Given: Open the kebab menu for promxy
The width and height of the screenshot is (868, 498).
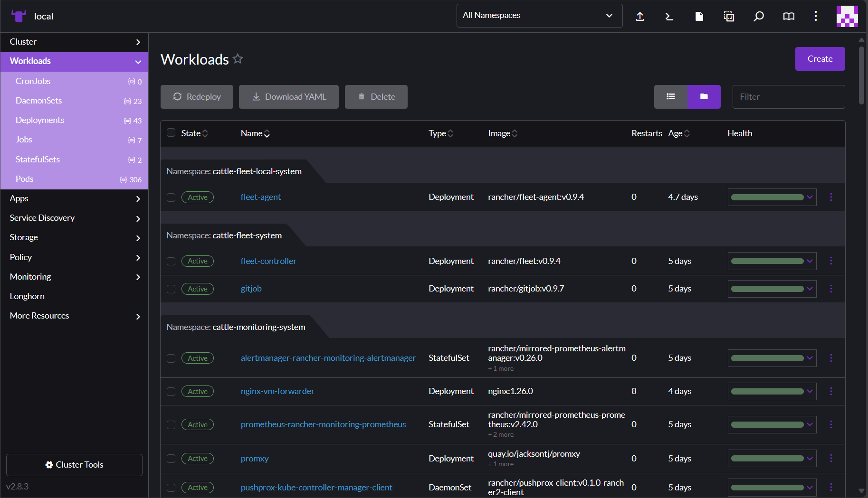Looking at the screenshot, I should click(x=831, y=459).
